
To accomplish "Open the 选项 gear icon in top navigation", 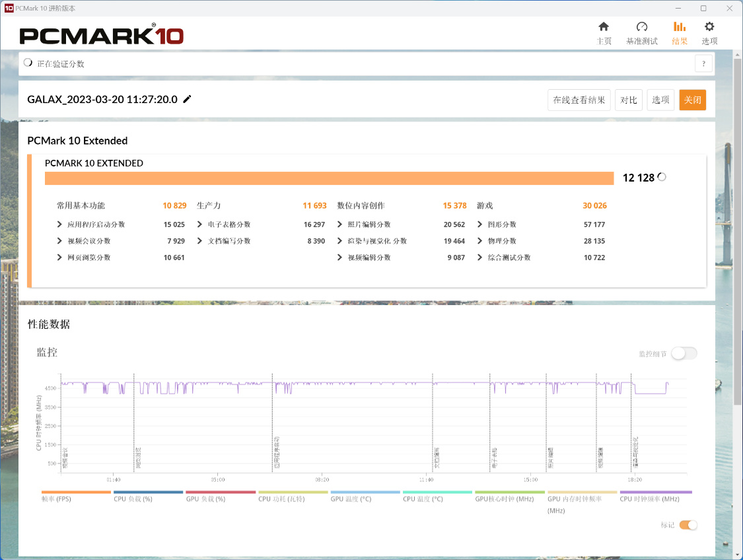I will point(709,27).
